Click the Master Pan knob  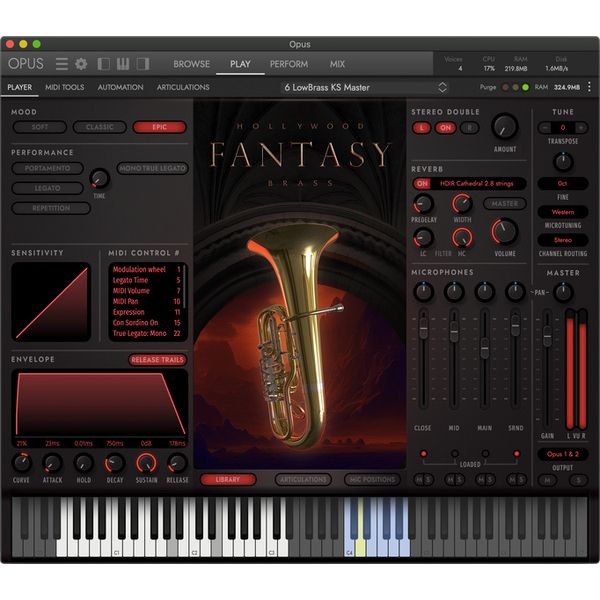(563, 293)
